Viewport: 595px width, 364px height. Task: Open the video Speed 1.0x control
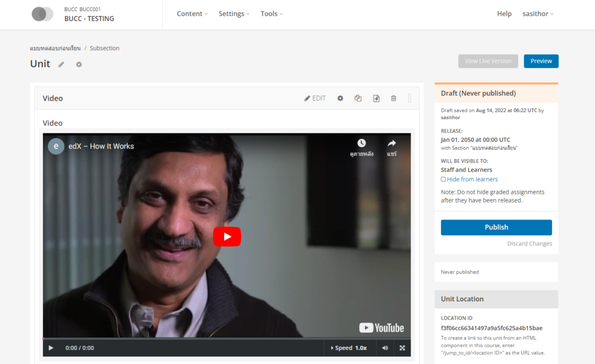[349, 348]
